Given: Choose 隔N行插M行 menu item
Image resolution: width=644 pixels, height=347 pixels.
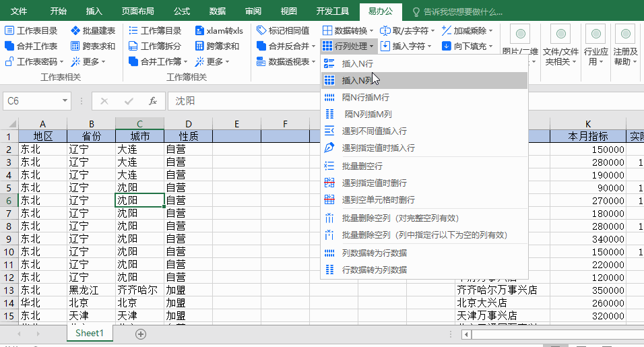Looking at the screenshot, I should (424, 97).
